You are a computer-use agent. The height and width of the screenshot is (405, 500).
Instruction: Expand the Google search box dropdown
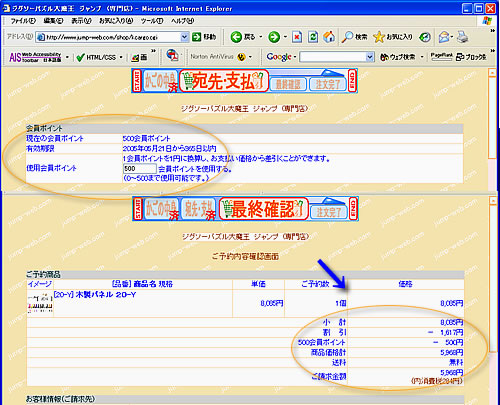point(370,57)
